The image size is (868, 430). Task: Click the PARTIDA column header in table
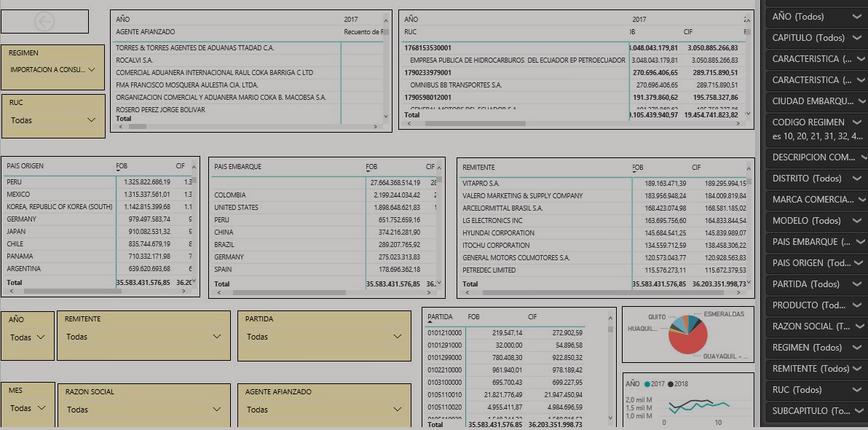440,317
